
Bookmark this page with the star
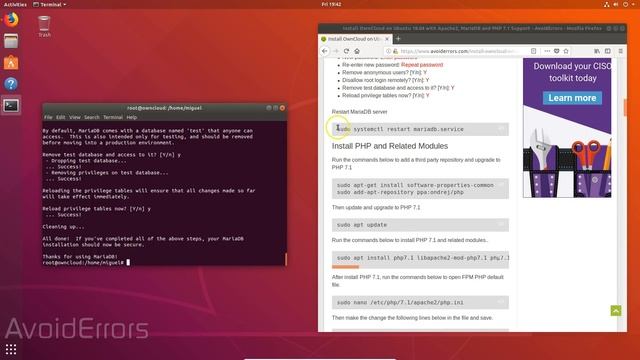tap(566, 51)
